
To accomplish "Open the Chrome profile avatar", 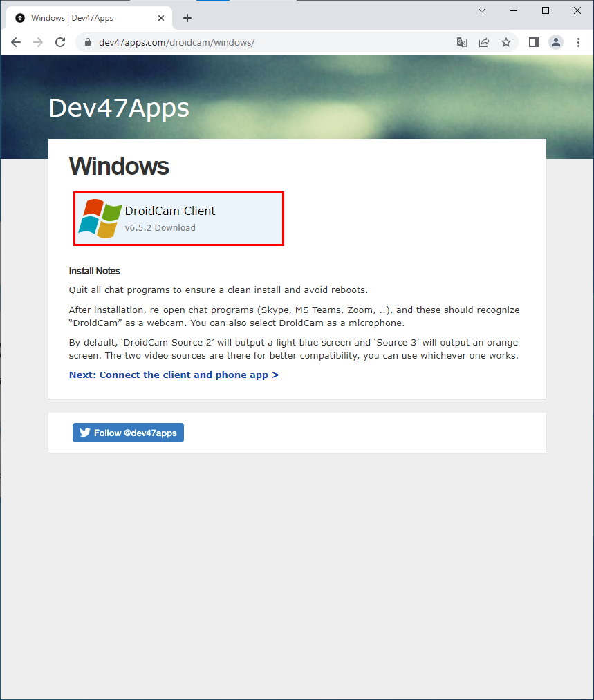I will 556,42.
